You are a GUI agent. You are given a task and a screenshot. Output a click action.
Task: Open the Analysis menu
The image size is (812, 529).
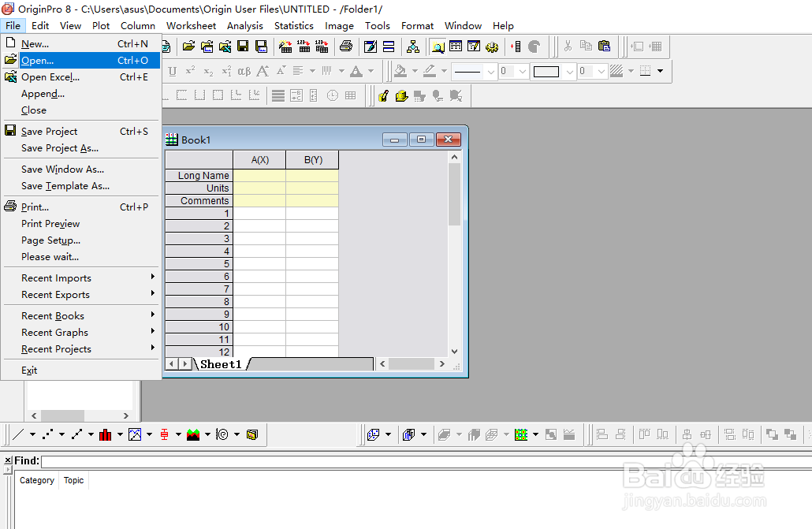[244, 25]
